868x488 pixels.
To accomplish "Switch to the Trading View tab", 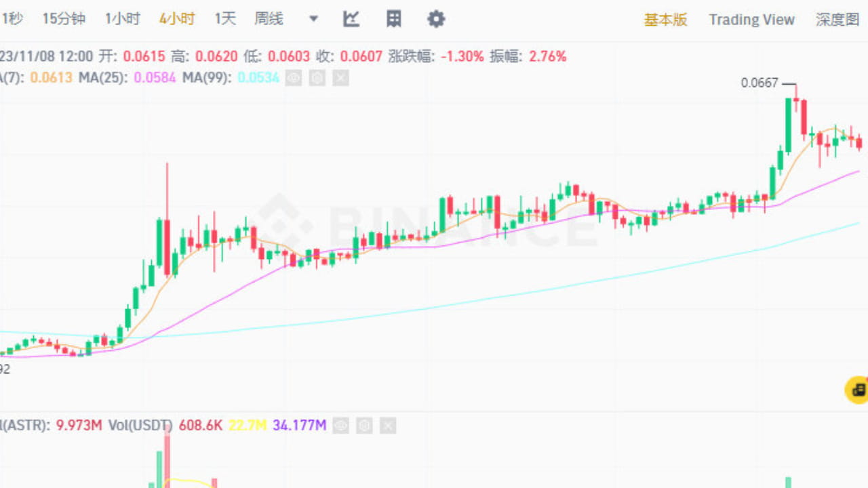I will [x=751, y=20].
